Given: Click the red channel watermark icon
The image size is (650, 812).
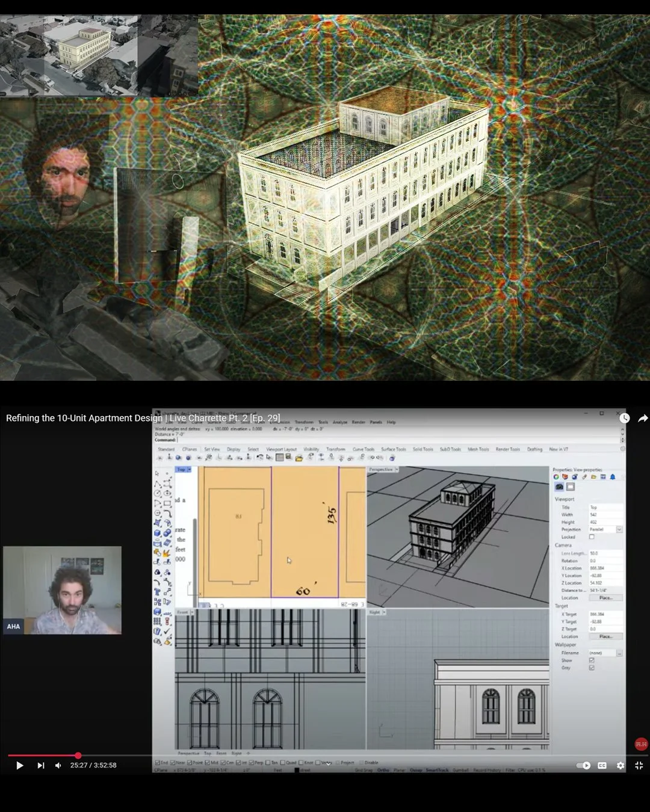Looking at the screenshot, I should click(641, 744).
